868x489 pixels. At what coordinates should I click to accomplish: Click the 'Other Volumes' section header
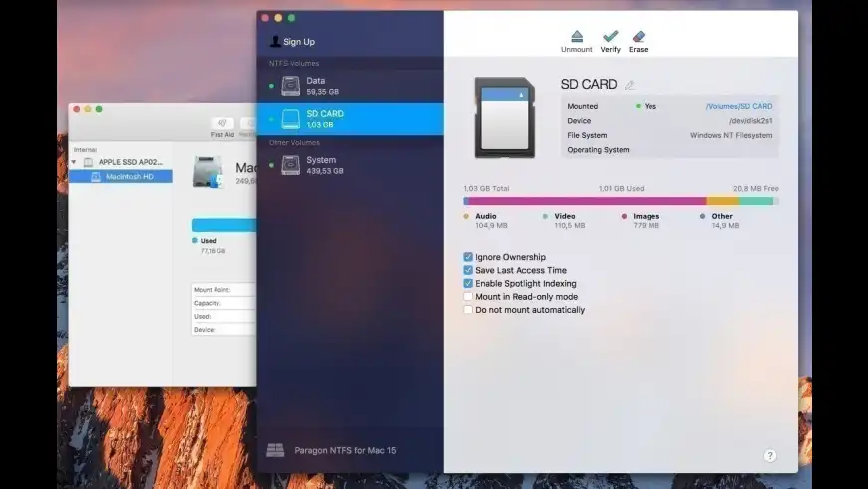point(294,143)
